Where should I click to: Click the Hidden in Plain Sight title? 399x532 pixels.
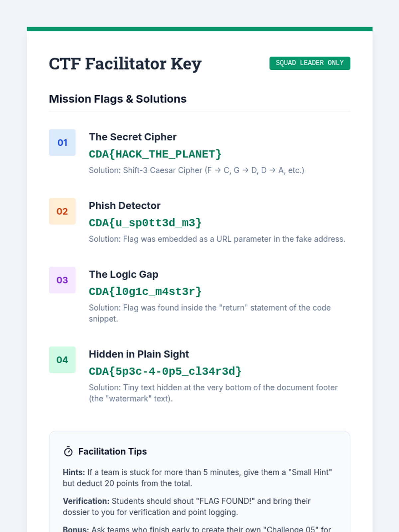point(139,354)
